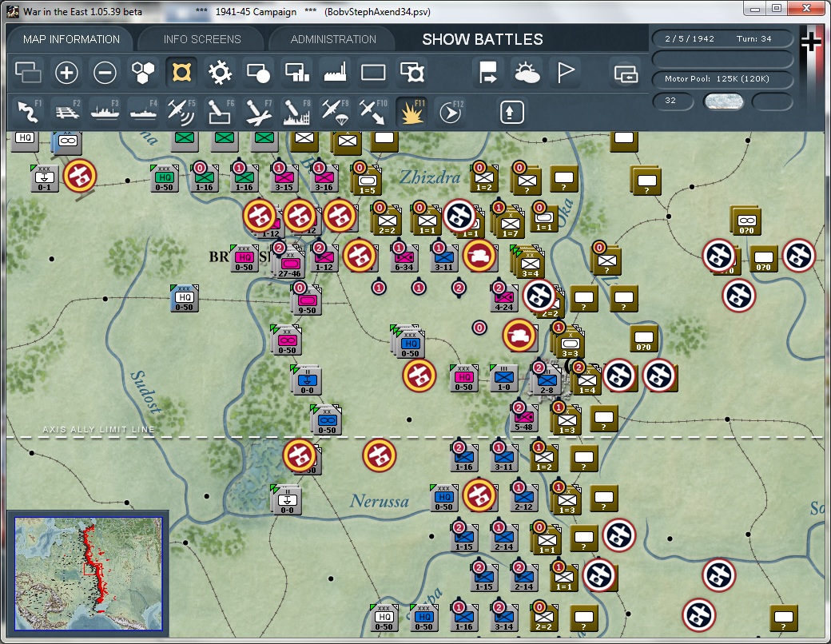The image size is (831, 644).
Task: Click the window-with-arrow icon near date panel
Action: tap(626, 74)
